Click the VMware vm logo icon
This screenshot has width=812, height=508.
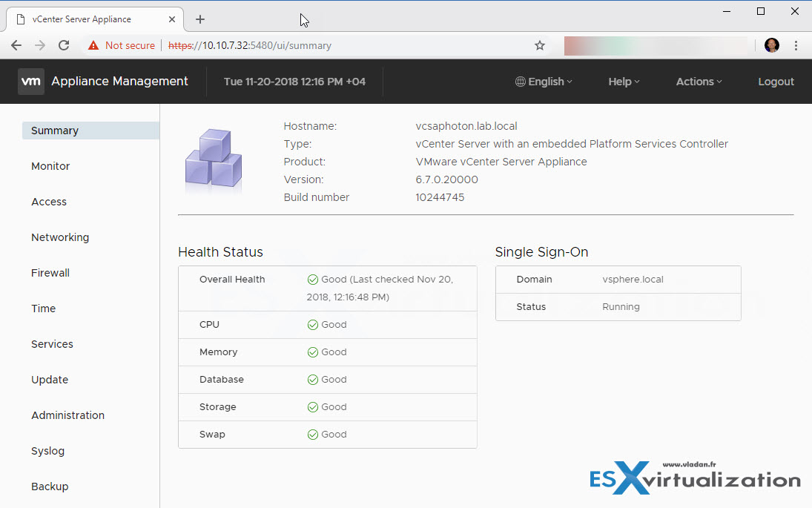(31, 82)
